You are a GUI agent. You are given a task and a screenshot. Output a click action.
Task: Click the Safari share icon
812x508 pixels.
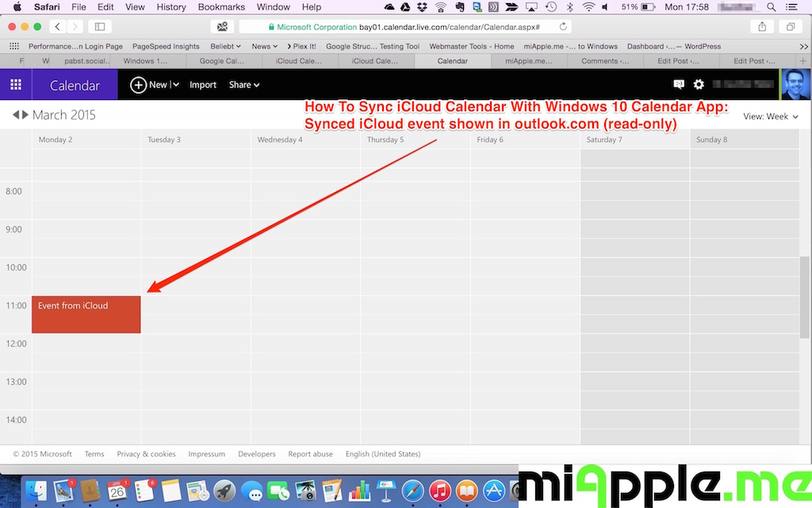(x=762, y=26)
